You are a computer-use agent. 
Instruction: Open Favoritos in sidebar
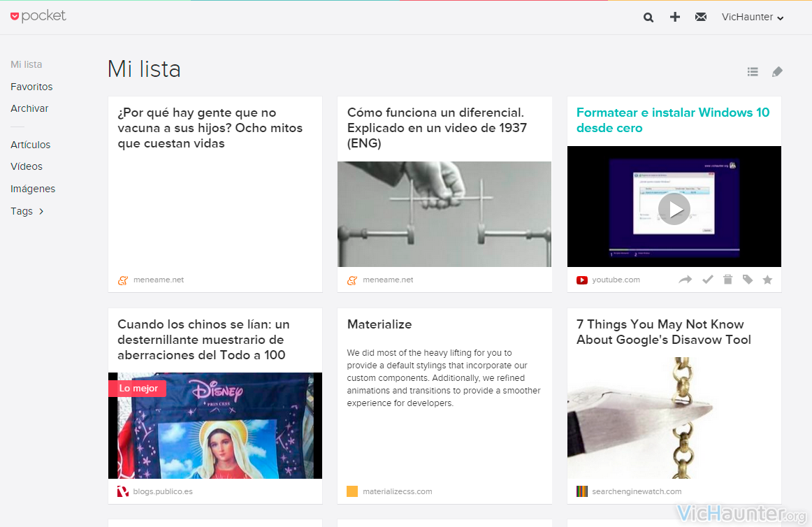pos(31,87)
